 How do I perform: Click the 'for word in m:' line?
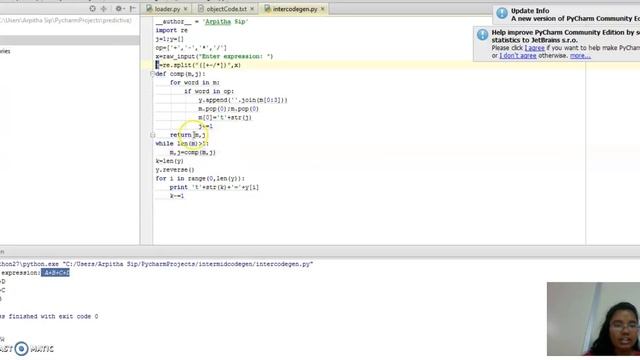click(x=194, y=82)
